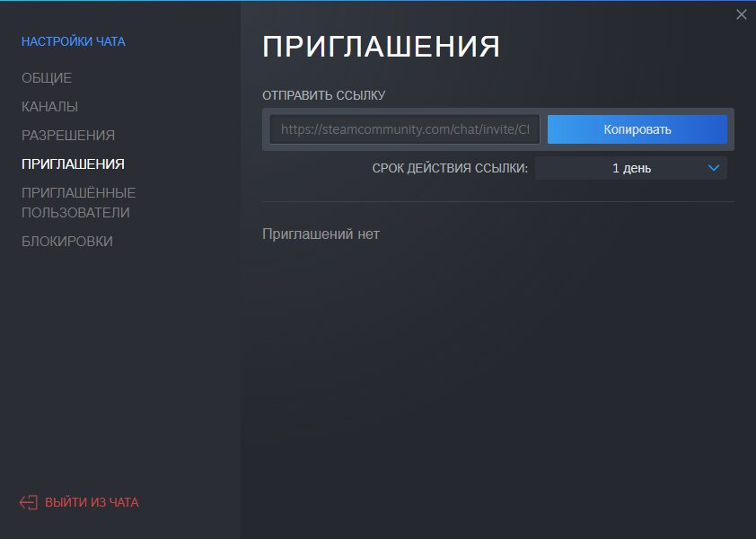Screen dimensions: 756x539
Task: Close the chat settings window
Action: click(x=742, y=14)
